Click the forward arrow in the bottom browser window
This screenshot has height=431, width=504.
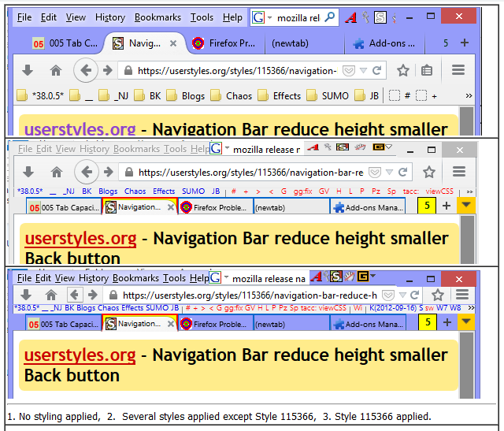click(93, 295)
